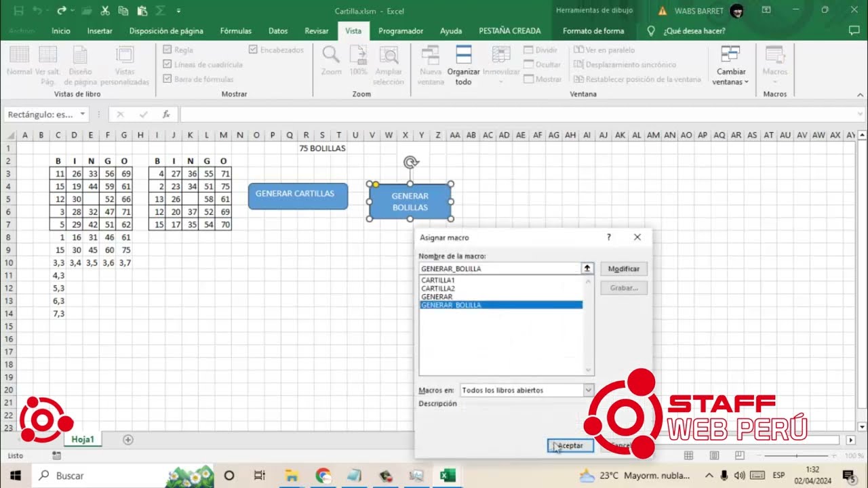Screen dimensions: 868x488
Task: Click Dividir window split
Action: [x=540, y=50]
